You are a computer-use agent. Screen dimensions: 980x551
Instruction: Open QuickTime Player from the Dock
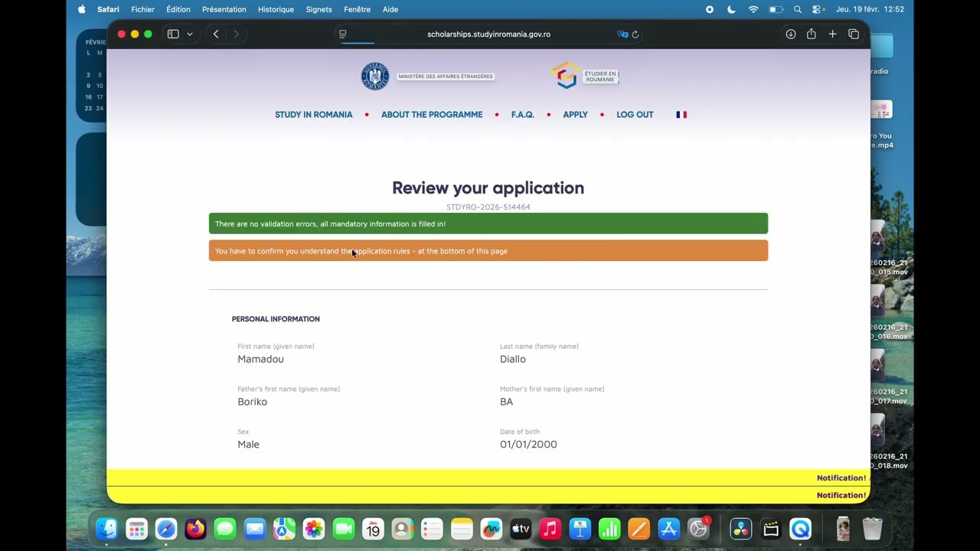[x=800, y=529]
